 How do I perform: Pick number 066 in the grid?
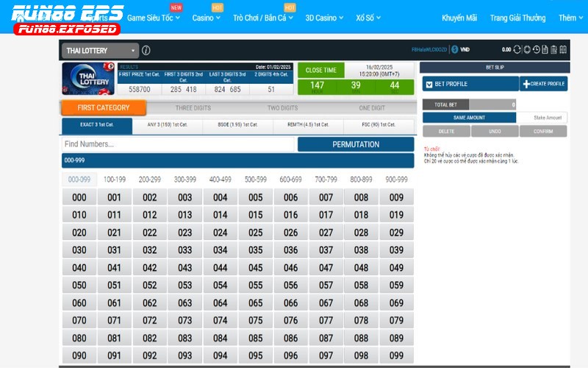290,303
